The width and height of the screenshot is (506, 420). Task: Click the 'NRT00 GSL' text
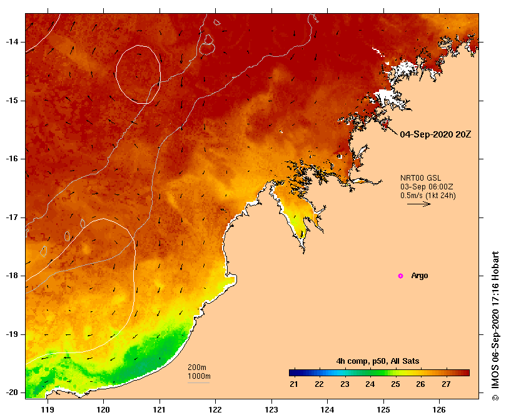(420, 178)
